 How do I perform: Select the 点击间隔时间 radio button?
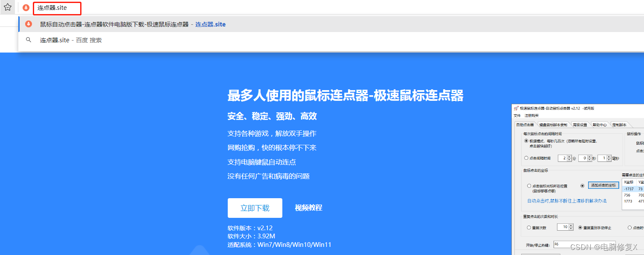click(526, 158)
